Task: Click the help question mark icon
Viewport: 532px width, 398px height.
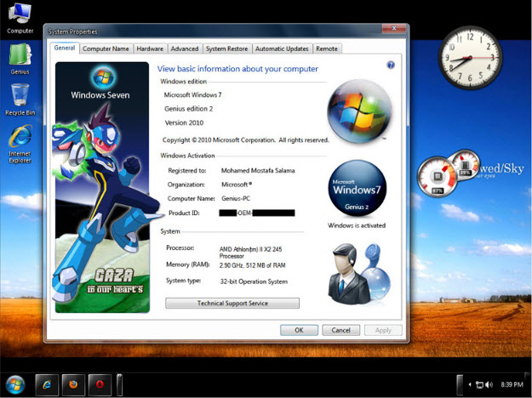Action: [x=391, y=65]
